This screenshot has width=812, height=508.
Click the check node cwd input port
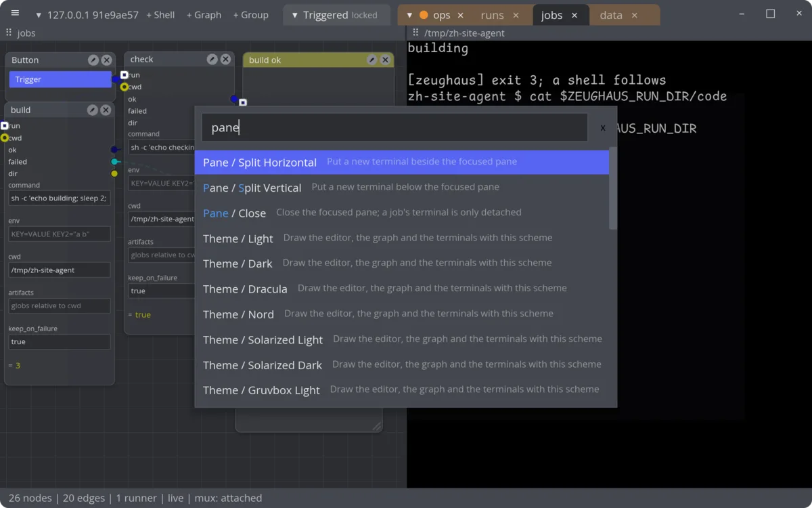(x=125, y=87)
